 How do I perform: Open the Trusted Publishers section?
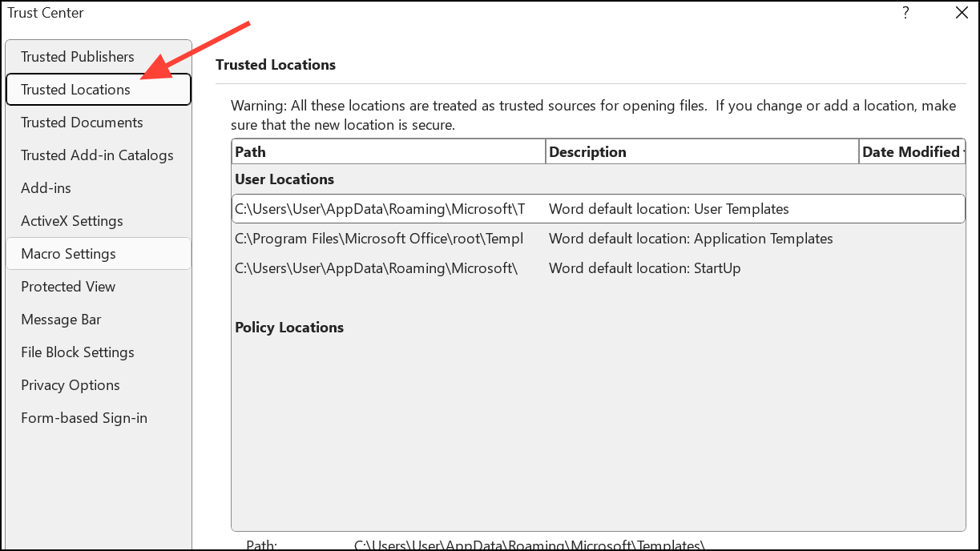77,56
